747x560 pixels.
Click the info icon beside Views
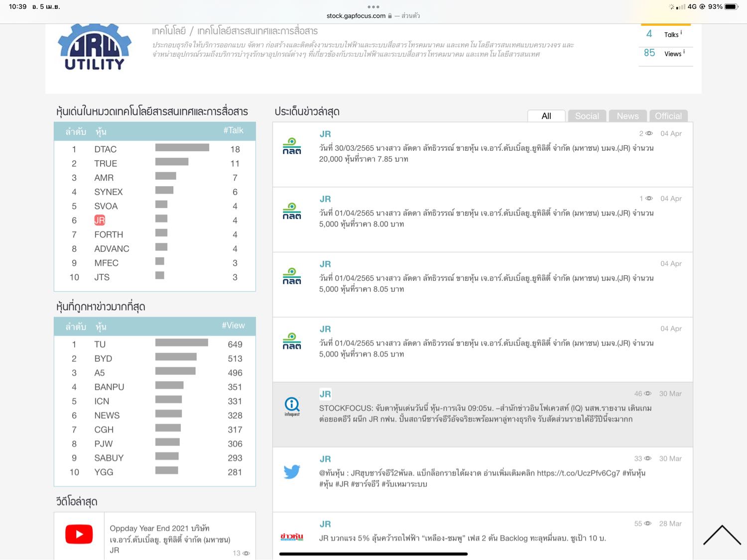pos(684,52)
